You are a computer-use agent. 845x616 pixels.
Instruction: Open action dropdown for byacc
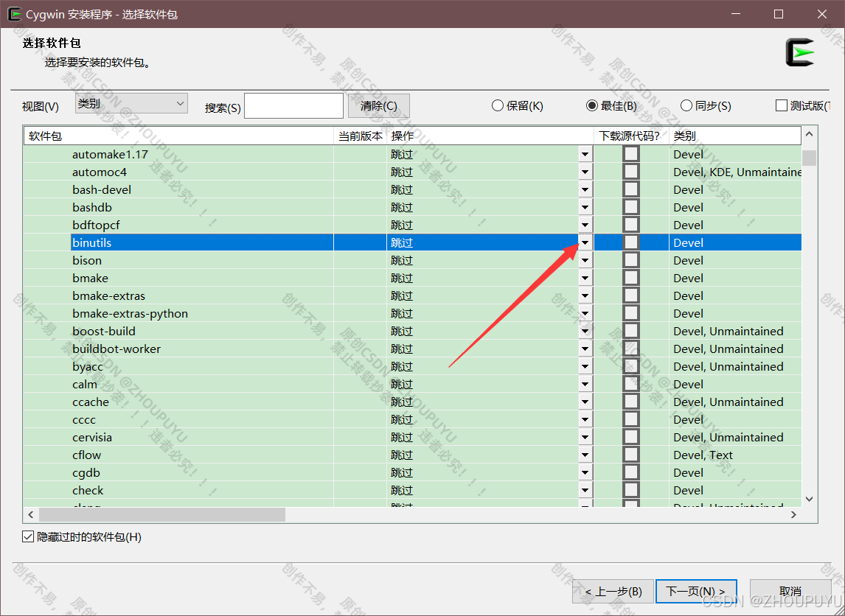point(585,367)
